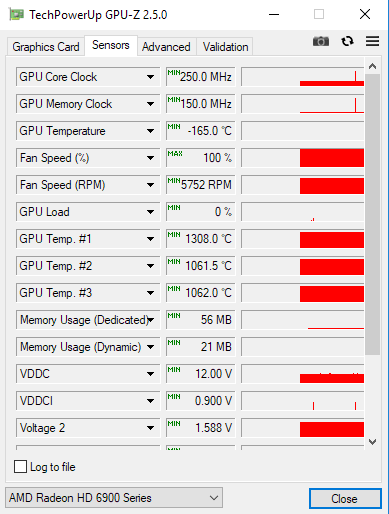Open the GPU Temperature sensor dropdown
The width and height of the screenshot is (389, 514).
pyautogui.click(x=88, y=131)
